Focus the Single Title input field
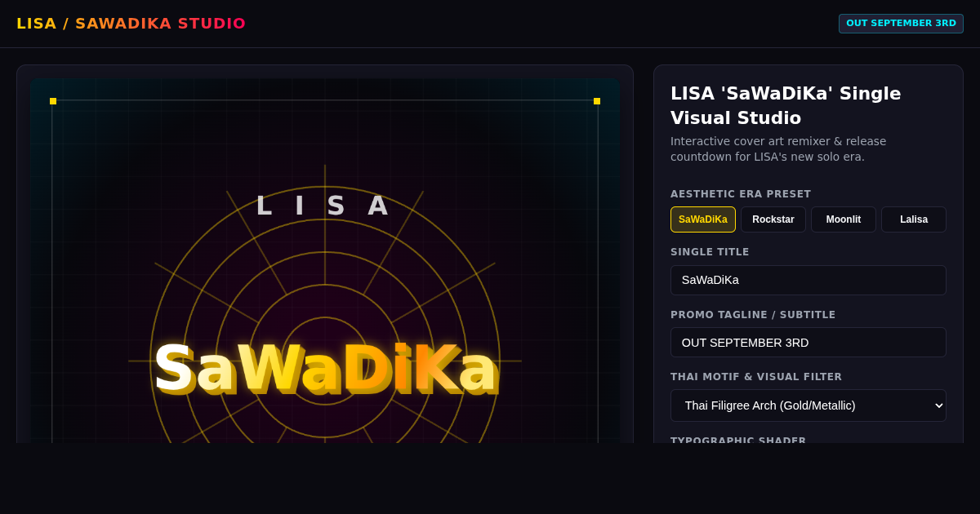980x514 pixels. pyautogui.click(x=808, y=280)
